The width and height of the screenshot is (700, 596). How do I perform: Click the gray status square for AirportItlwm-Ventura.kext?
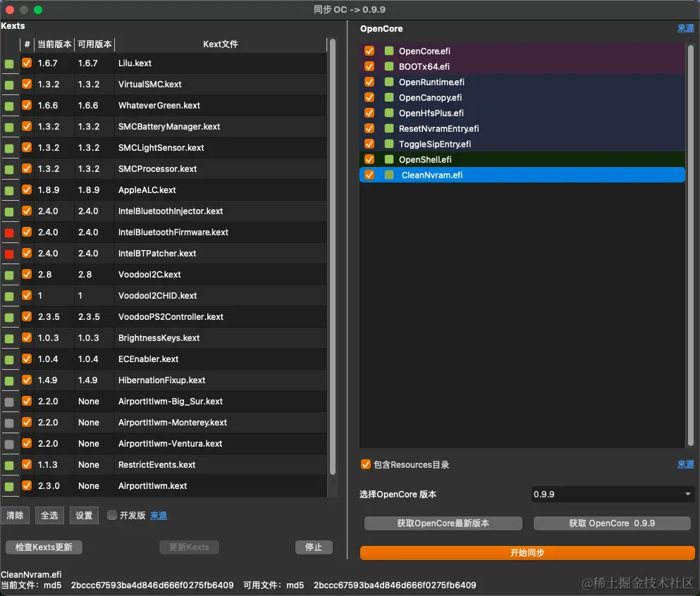click(9, 444)
